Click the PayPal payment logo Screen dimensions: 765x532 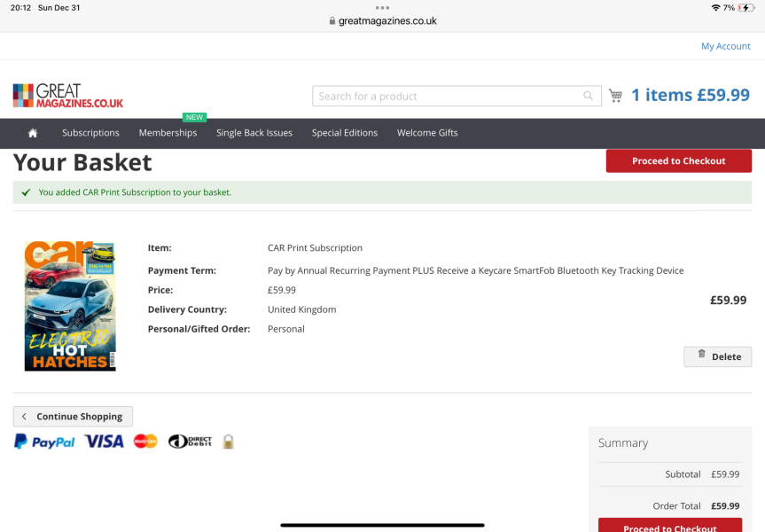click(44, 442)
